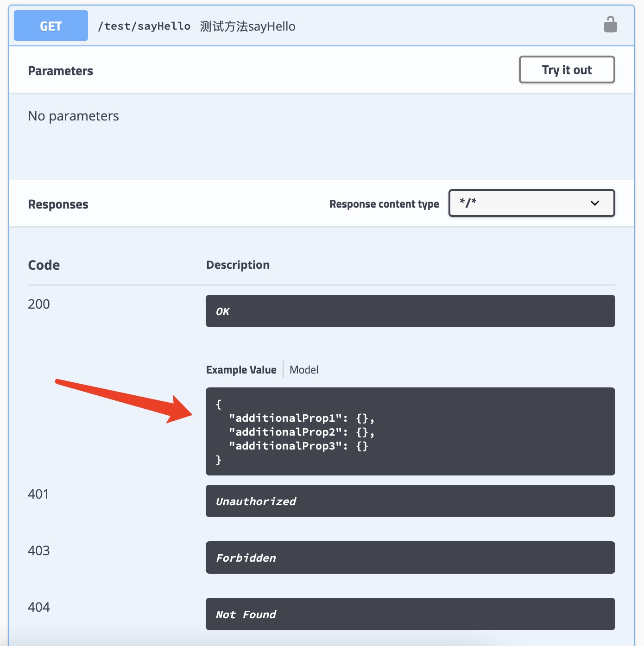Click the example value JSON block
The width and height of the screenshot is (644, 646).
[410, 431]
